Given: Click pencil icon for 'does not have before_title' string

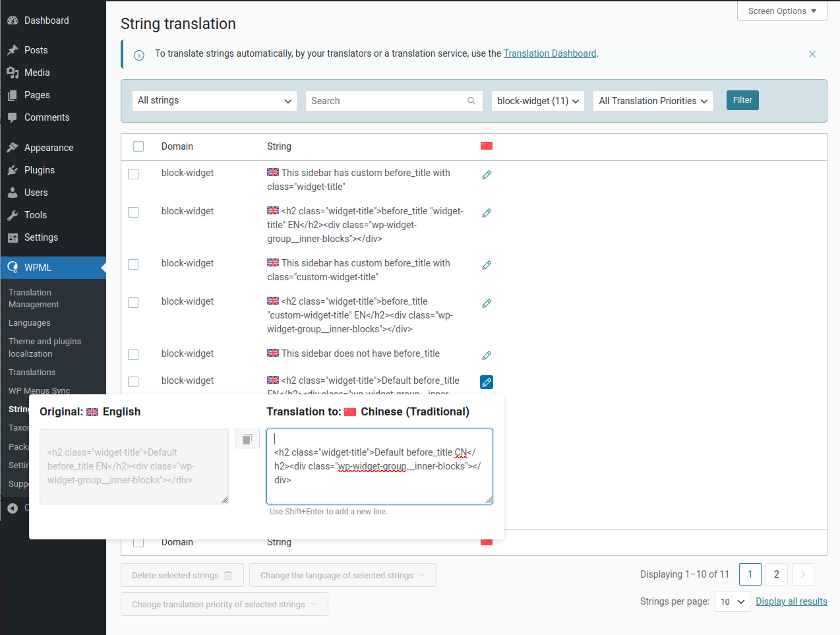Looking at the screenshot, I should [x=487, y=355].
